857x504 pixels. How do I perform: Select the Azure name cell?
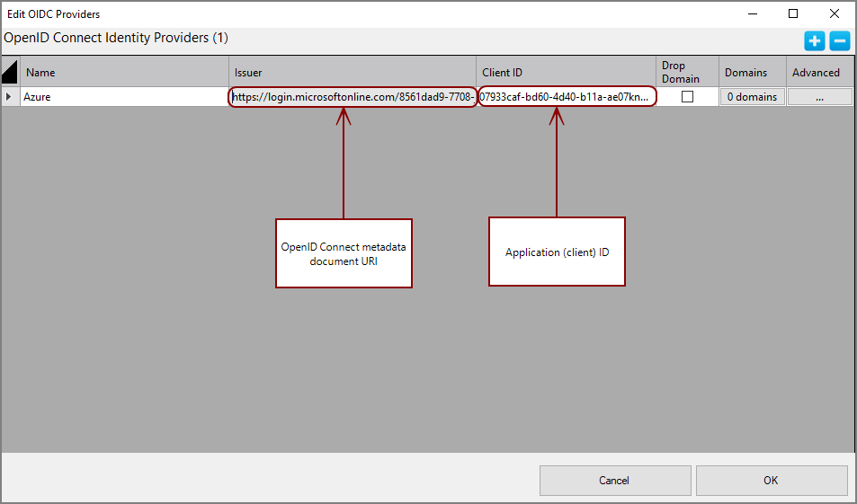(x=125, y=97)
